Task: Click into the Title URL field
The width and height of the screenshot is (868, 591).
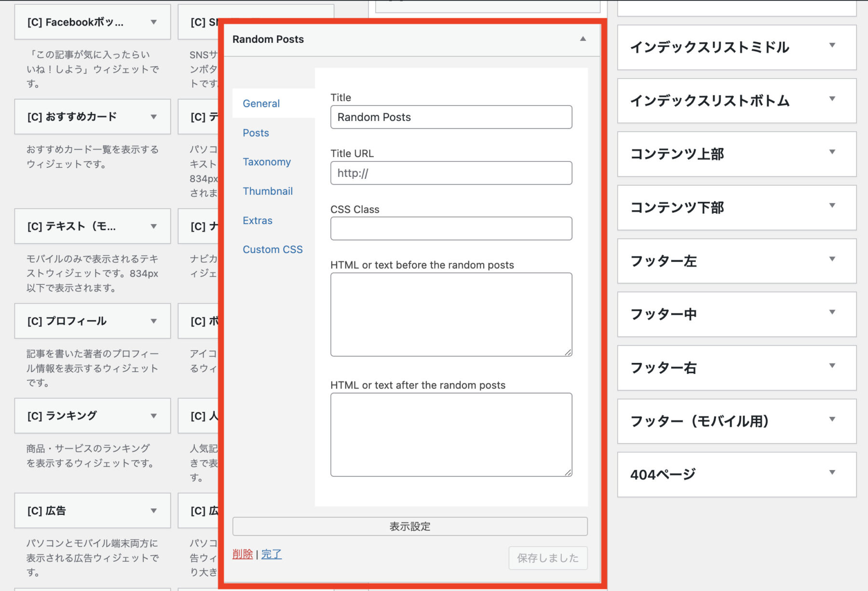Action: pos(451,173)
